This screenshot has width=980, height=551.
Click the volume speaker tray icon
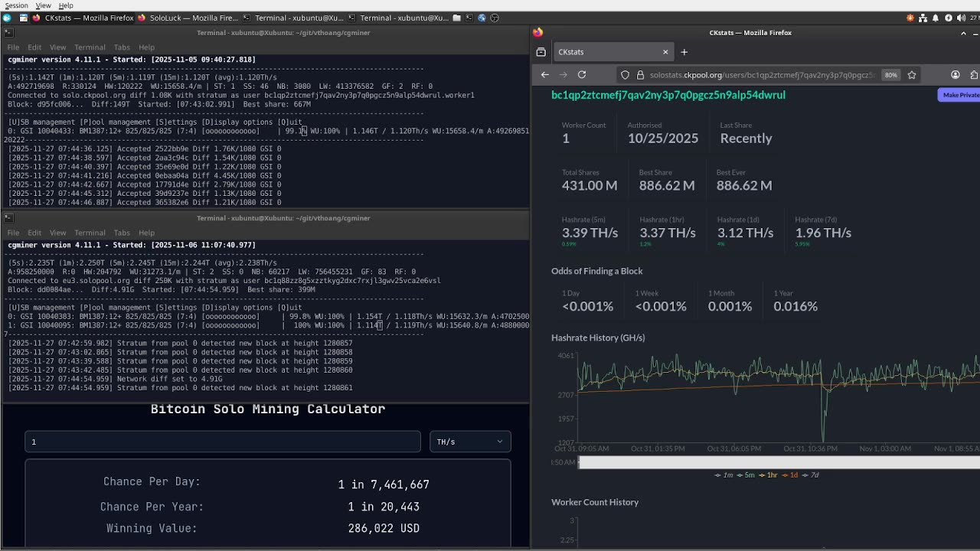tap(961, 18)
